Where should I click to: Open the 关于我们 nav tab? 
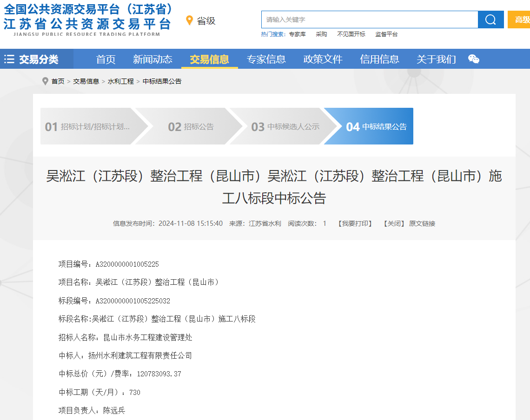tap(436, 59)
